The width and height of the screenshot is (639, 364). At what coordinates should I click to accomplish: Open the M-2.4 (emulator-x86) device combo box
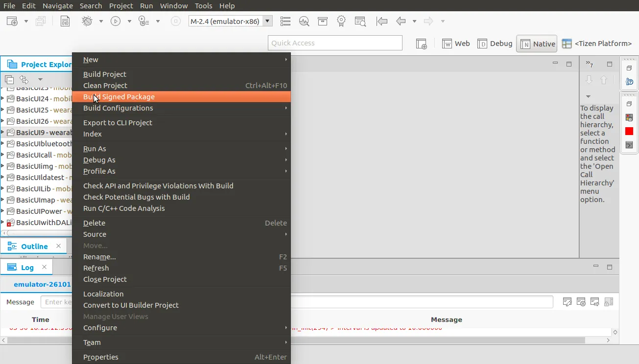coord(230,21)
